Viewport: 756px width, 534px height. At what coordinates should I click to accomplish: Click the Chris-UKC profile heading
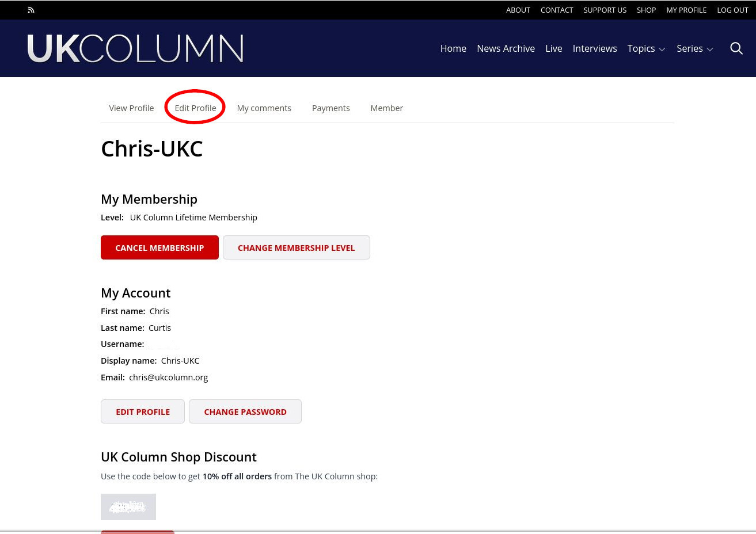coord(152,148)
